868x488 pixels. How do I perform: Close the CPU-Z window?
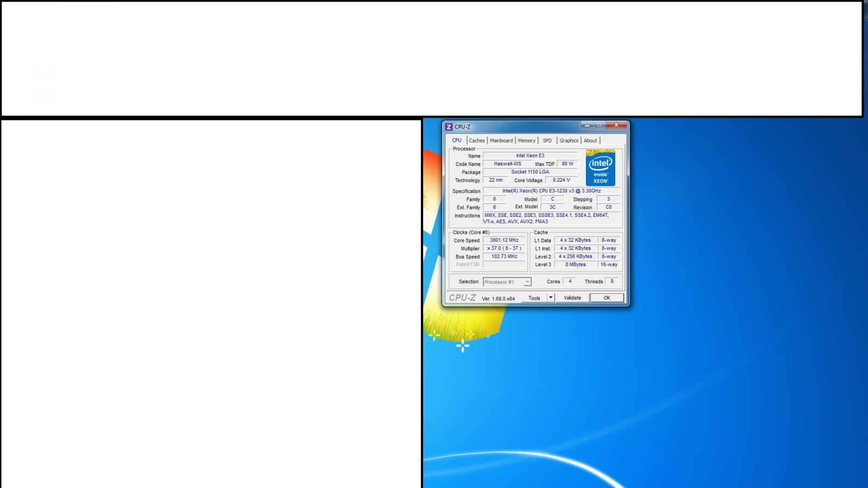click(x=616, y=125)
